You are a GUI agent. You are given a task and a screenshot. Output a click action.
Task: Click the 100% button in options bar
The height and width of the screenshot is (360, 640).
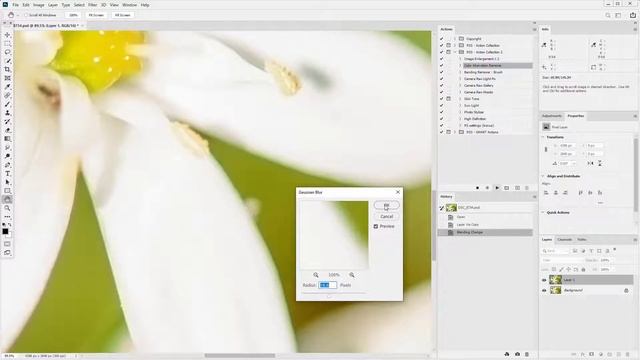(x=73, y=15)
